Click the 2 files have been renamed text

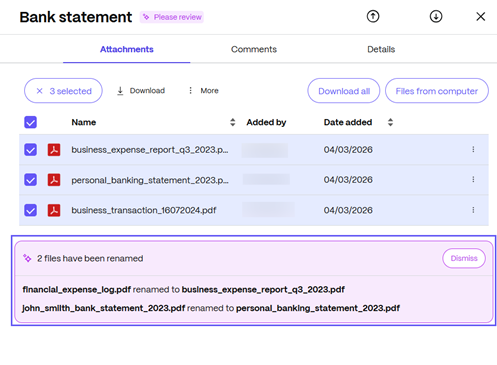tap(90, 258)
